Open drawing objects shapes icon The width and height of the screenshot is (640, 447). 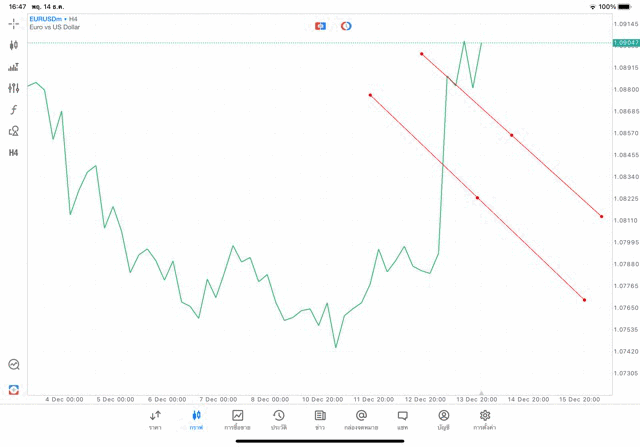coord(14,131)
